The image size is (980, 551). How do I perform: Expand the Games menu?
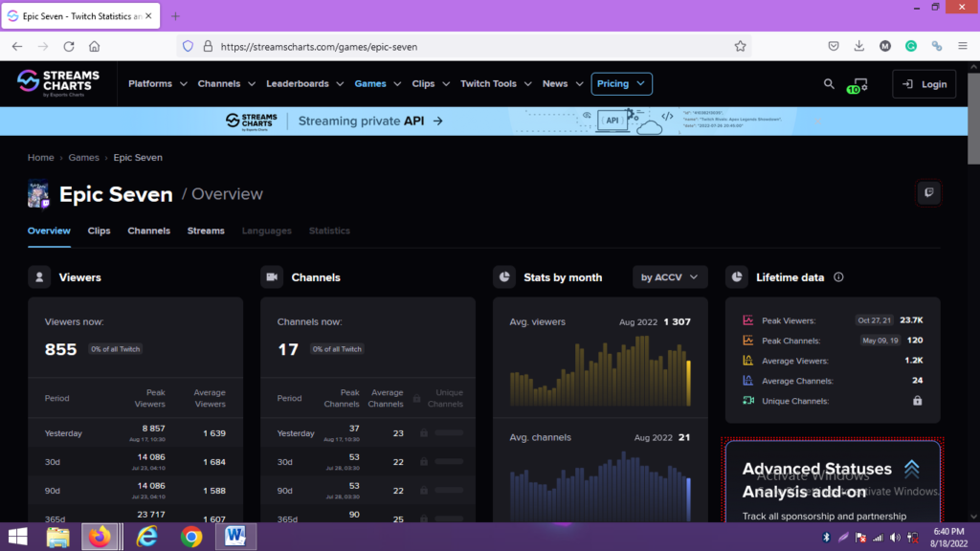tap(377, 84)
